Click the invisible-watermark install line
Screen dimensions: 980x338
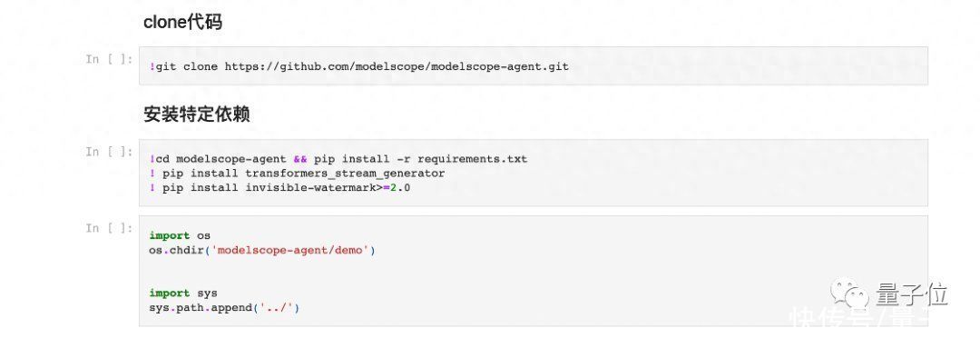[x=279, y=188]
